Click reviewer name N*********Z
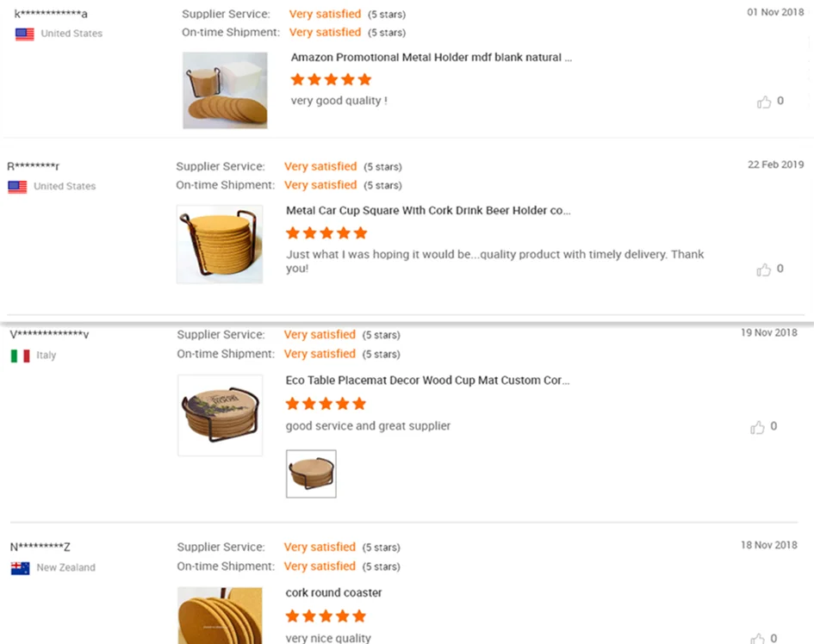Viewport: 814px width, 644px height. (x=40, y=548)
